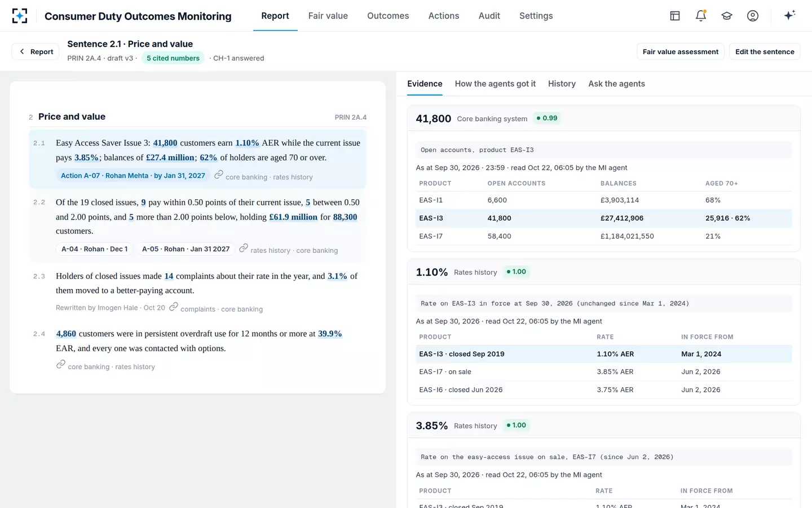Open the Settings tab
The height and width of the screenshot is (508, 812).
coord(536,16)
